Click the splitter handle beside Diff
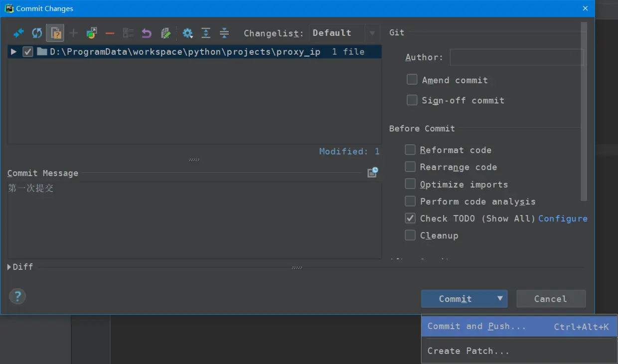 pyautogui.click(x=297, y=268)
